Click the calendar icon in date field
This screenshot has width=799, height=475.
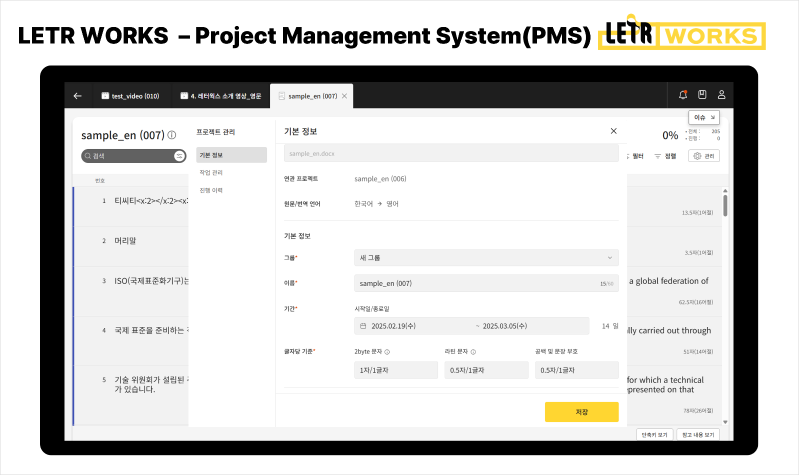pyautogui.click(x=363, y=326)
